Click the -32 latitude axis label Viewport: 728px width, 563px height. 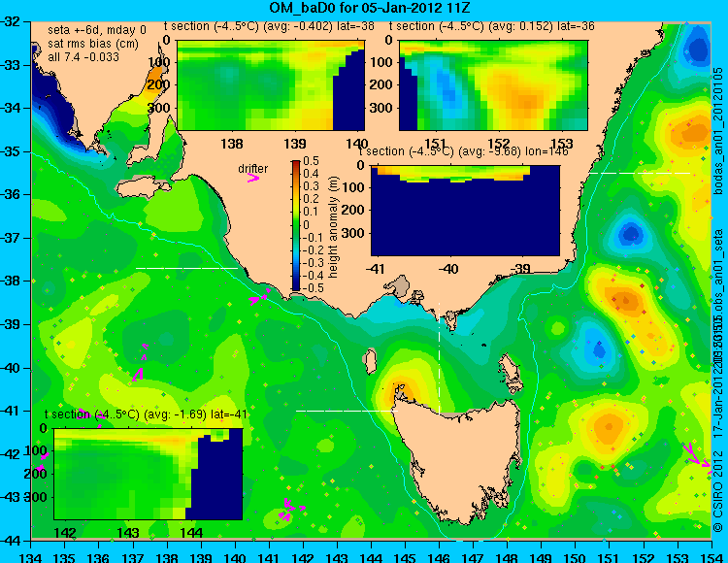click(12, 21)
